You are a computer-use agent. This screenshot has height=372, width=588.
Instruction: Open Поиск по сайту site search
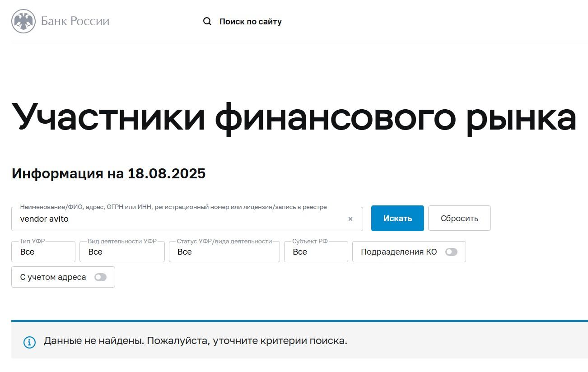click(x=251, y=21)
